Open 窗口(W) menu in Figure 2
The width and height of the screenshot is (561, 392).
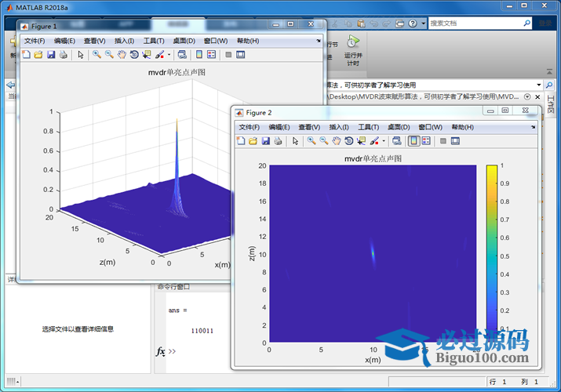(431, 127)
